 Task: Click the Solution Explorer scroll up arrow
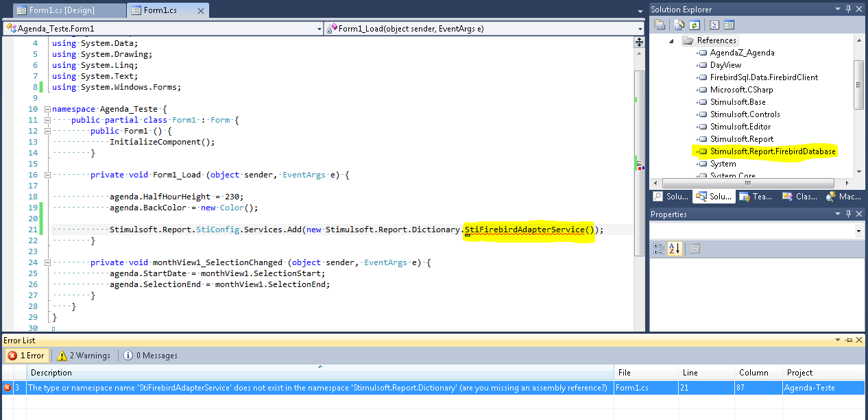pos(858,39)
